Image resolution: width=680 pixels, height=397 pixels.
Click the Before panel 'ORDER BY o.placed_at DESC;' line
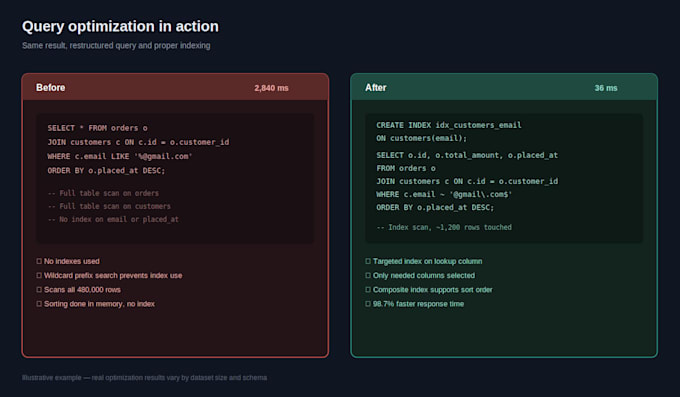click(x=106, y=171)
